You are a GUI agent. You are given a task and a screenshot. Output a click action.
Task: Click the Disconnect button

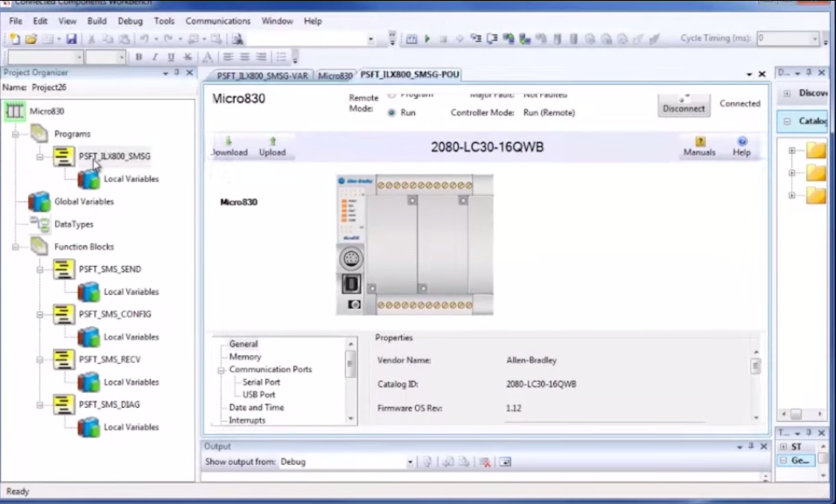pos(684,106)
